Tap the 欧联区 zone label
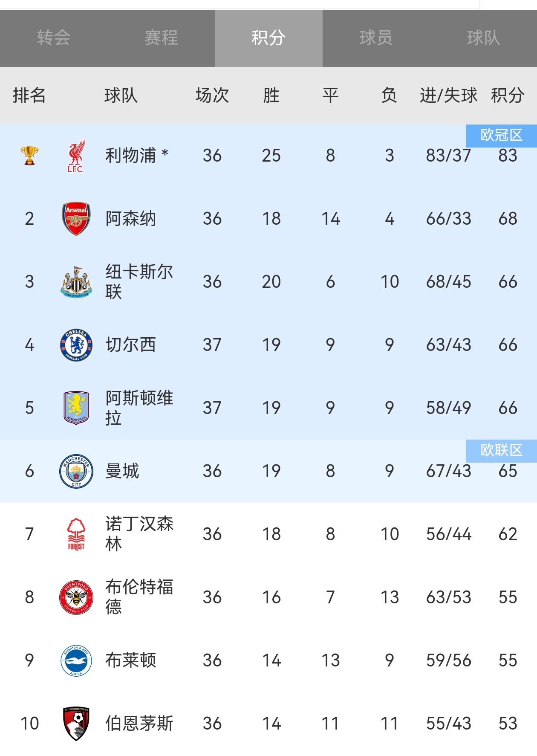537x756 pixels. 501,451
